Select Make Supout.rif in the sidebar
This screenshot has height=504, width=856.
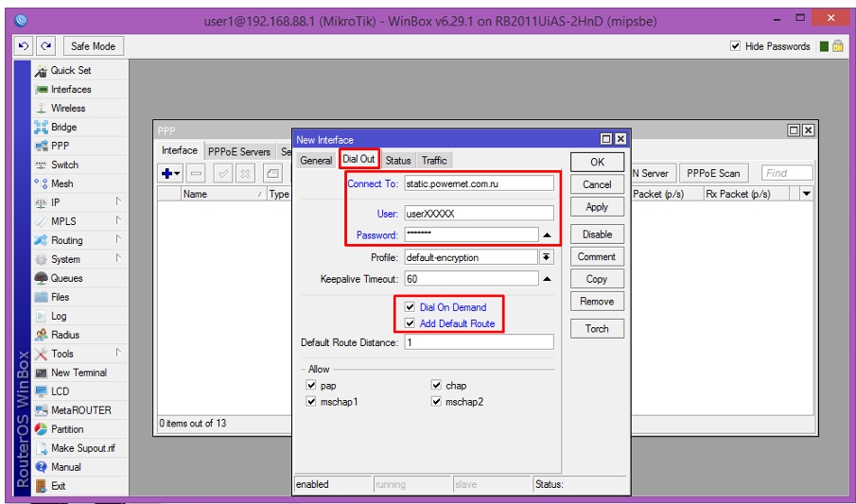[79, 448]
